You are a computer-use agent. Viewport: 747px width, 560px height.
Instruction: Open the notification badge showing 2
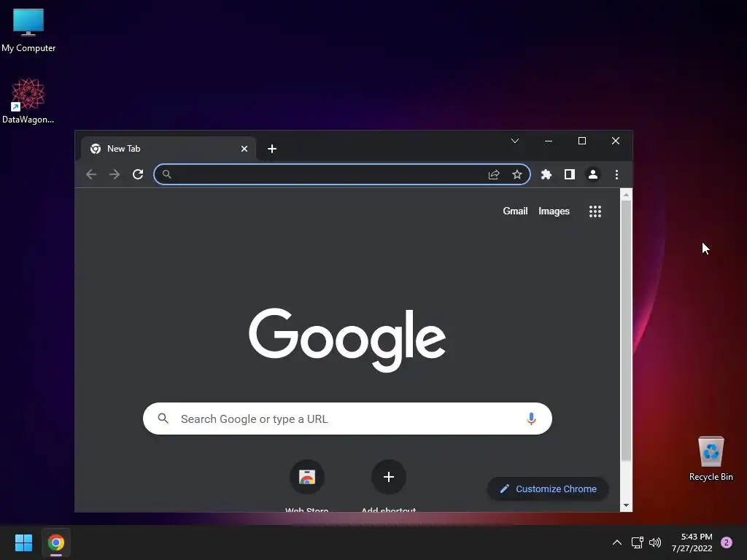(727, 542)
